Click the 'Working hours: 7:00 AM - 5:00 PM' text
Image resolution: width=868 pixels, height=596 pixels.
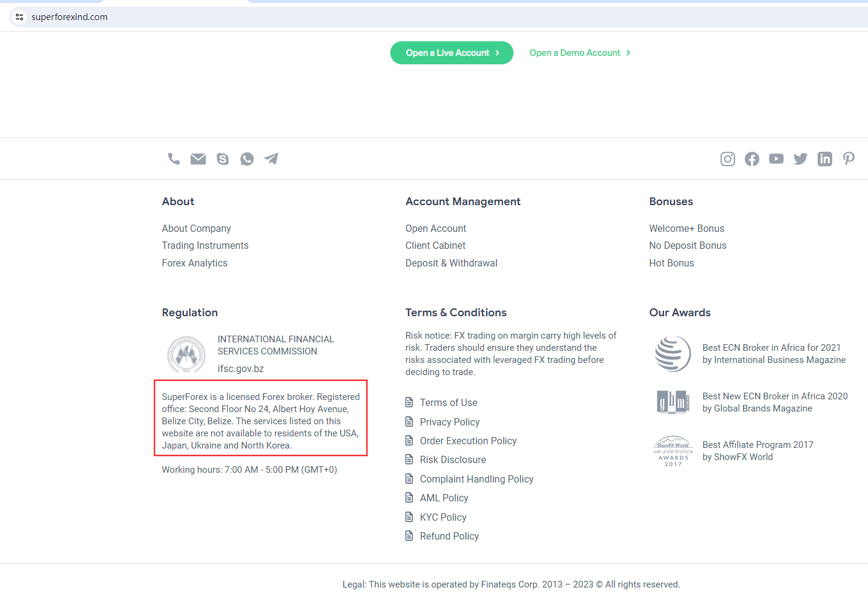click(249, 470)
